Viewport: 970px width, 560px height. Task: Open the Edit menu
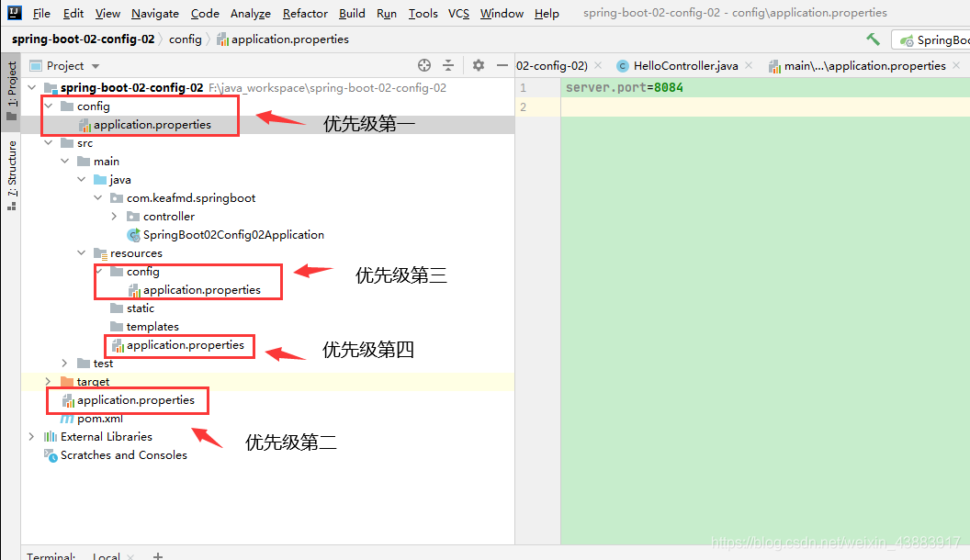pos(73,13)
